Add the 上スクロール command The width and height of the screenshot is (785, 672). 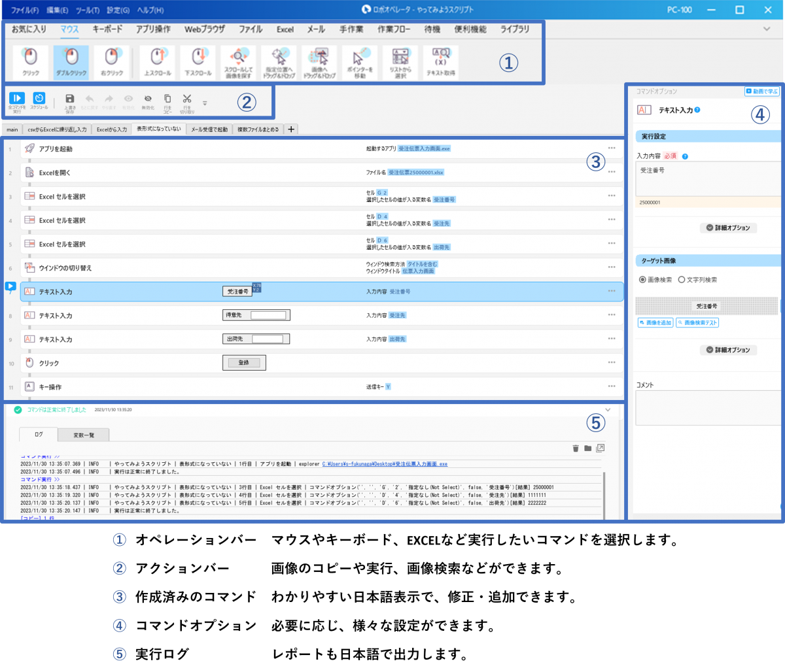click(x=158, y=63)
